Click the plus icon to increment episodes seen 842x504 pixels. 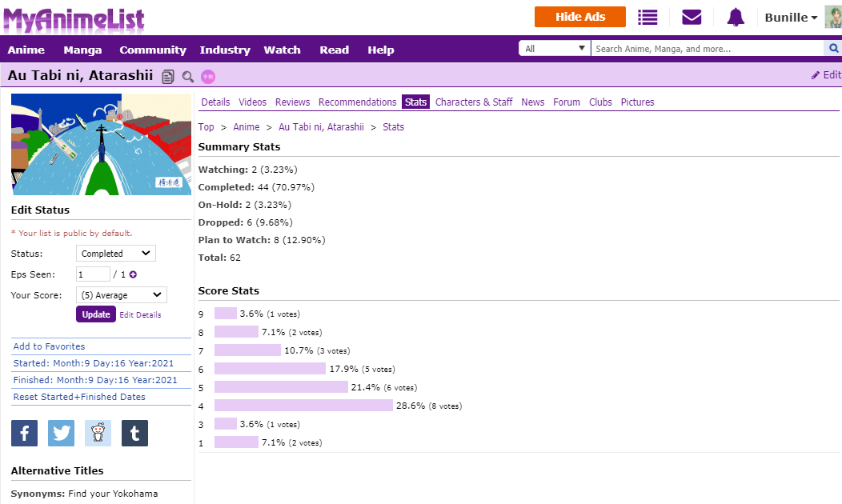point(133,274)
